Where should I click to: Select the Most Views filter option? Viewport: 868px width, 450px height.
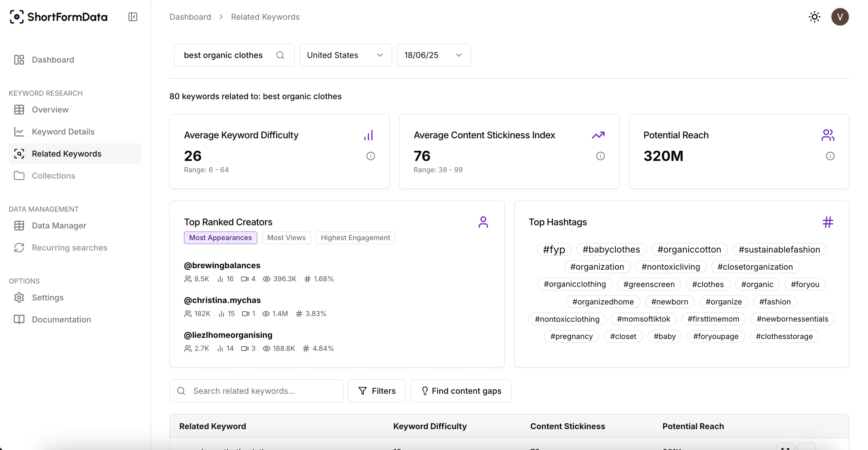click(x=286, y=237)
